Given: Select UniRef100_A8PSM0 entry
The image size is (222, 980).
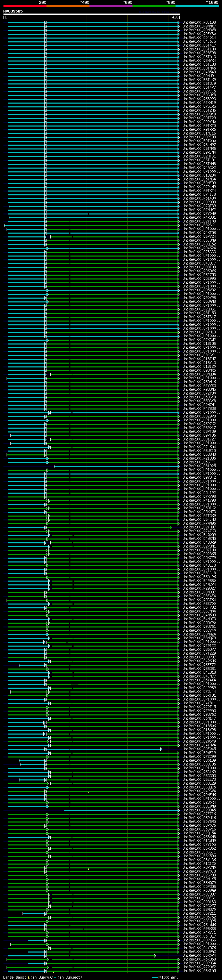Looking at the screenshot, I should (x=199, y=867).
